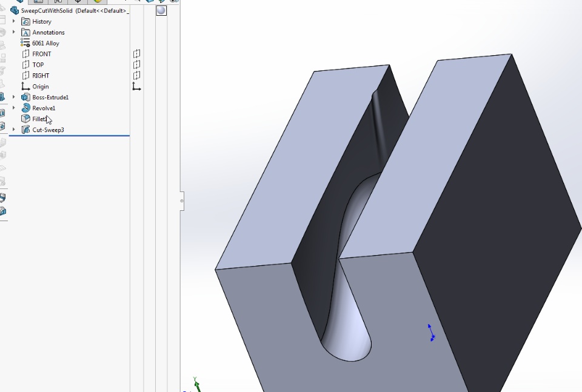Screen dimensions: 582x392
Task: Select the "Fillet1" label
Action: coord(39,119)
